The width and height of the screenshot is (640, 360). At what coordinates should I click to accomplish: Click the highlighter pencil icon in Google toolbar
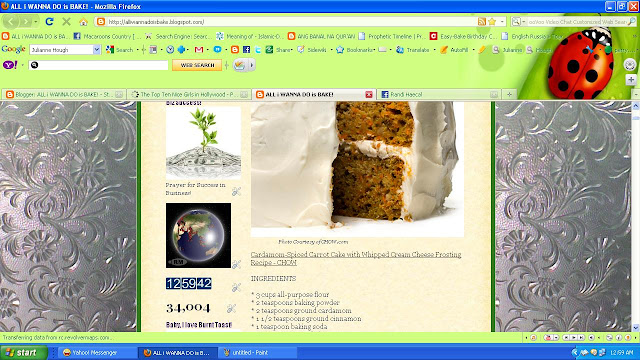(x=482, y=49)
